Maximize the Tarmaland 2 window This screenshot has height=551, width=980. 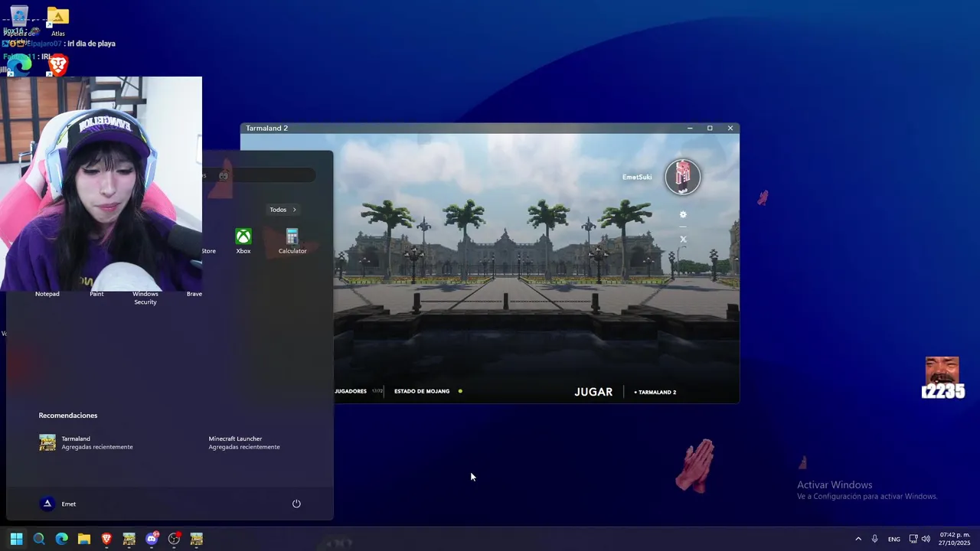coord(710,128)
